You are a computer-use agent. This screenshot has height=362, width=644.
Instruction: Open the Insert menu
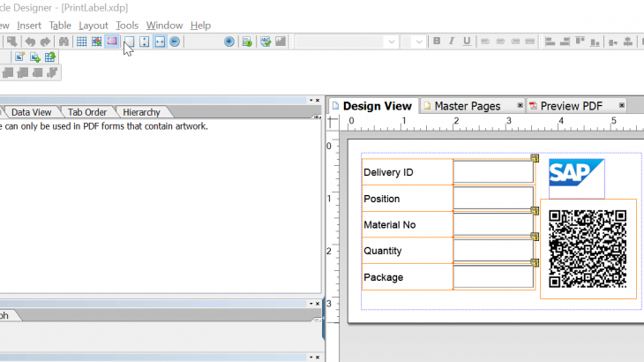(29, 26)
